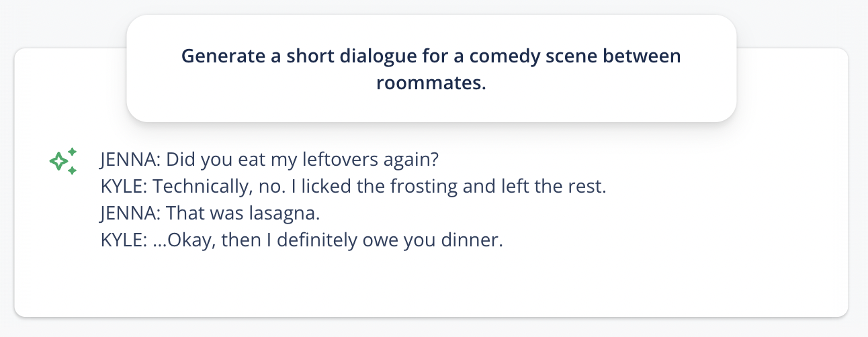Image resolution: width=868 pixels, height=337 pixels.
Task: Click the word "leftovers" in Jenna's question
Action: click(340, 160)
